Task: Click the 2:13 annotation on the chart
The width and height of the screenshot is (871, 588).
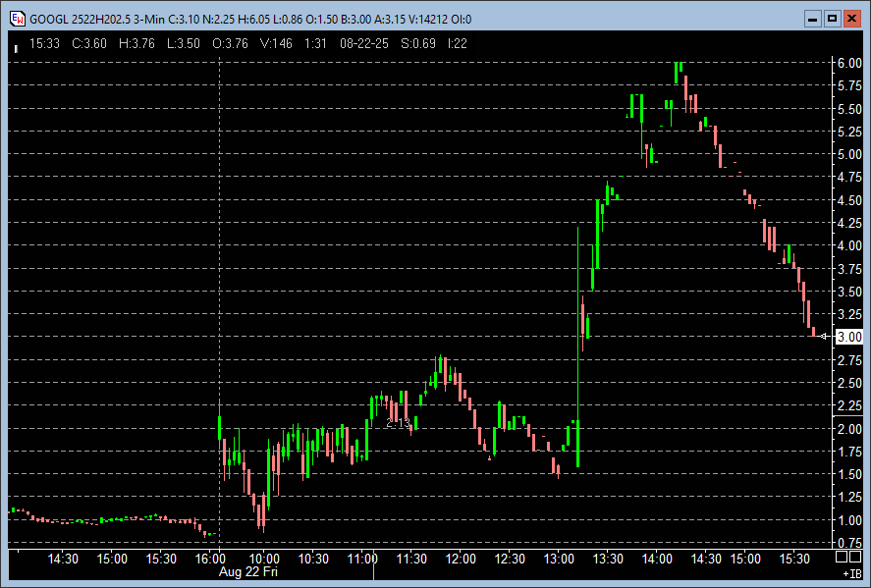Action: [398, 423]
